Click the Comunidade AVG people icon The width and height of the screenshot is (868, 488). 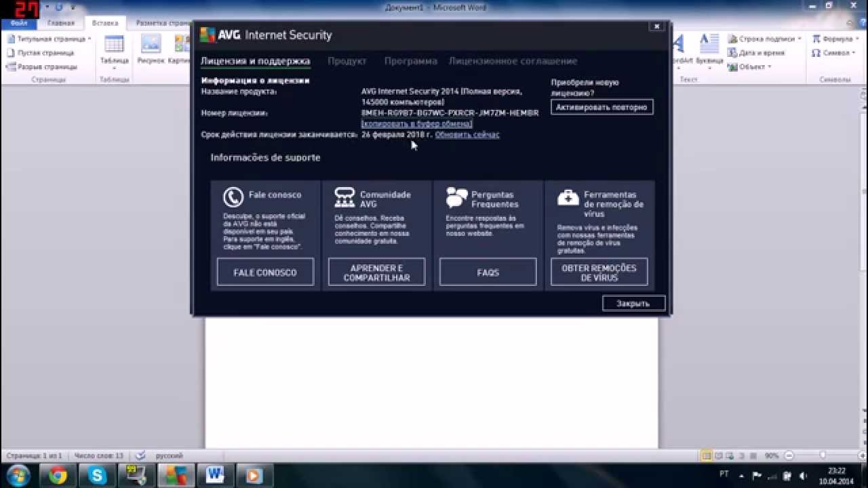click(x=344, y=197)
